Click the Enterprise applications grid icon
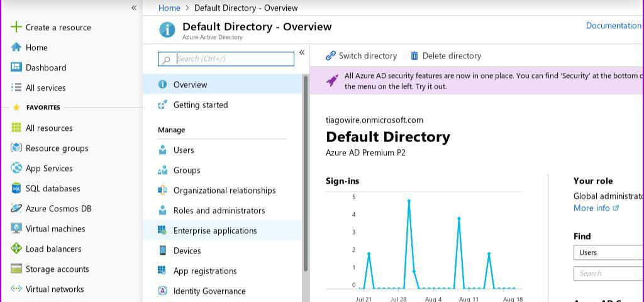Screen dimensions: 644x302 [x=163, y=230]
